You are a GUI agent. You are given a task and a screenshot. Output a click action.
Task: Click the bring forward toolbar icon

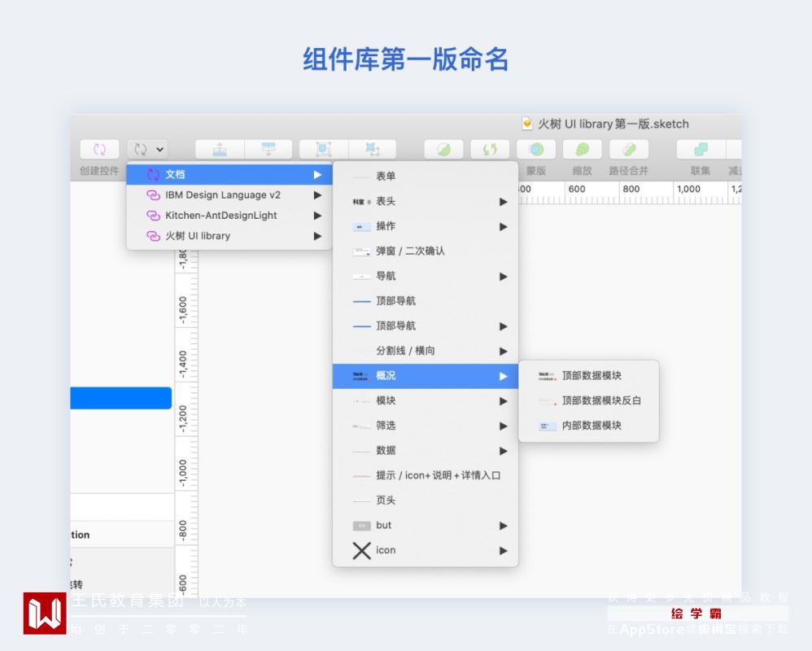(x=220, y=150)
